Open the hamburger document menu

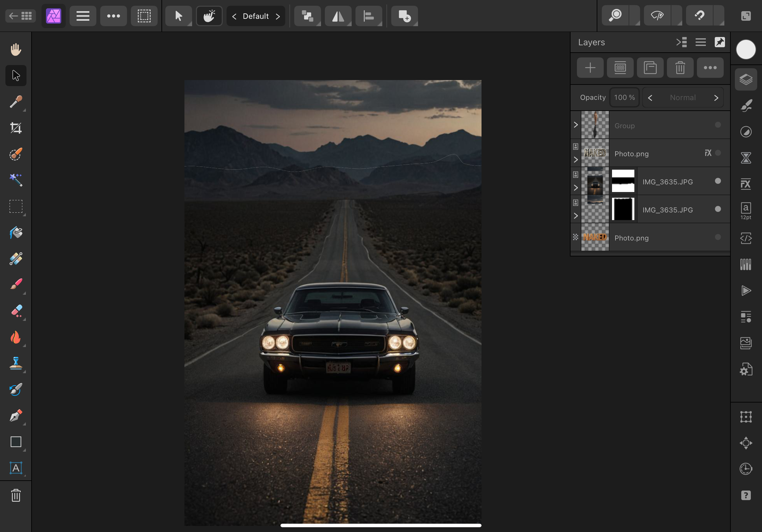tap(83, 16)
